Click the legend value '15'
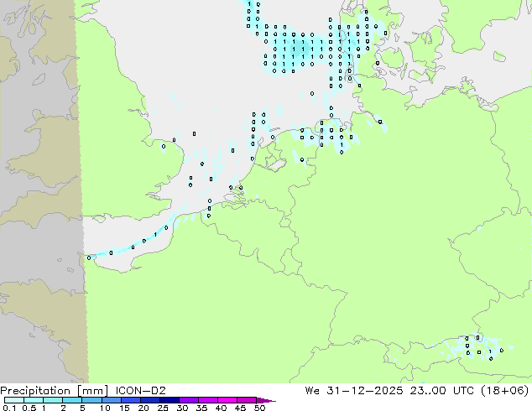The height and width of the screenshot is (411, 532). [x=124, y=408]
